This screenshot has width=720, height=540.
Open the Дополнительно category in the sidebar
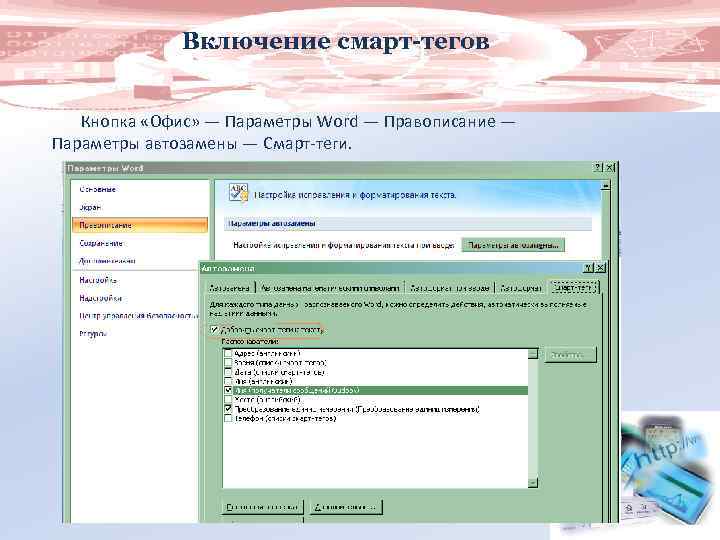(107, 261)
